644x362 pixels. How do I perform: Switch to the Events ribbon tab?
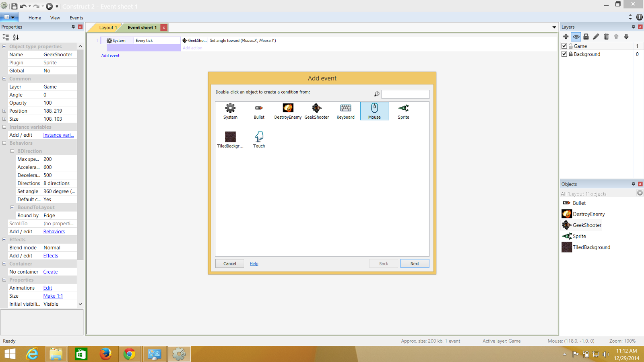click(x=76, y=18)
